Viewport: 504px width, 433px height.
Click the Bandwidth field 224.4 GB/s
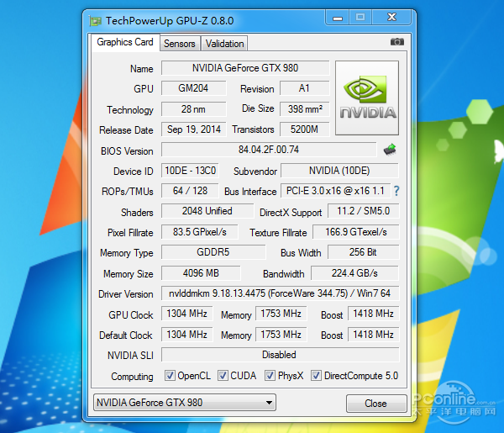pyautogui.click(x=354, y=273)
